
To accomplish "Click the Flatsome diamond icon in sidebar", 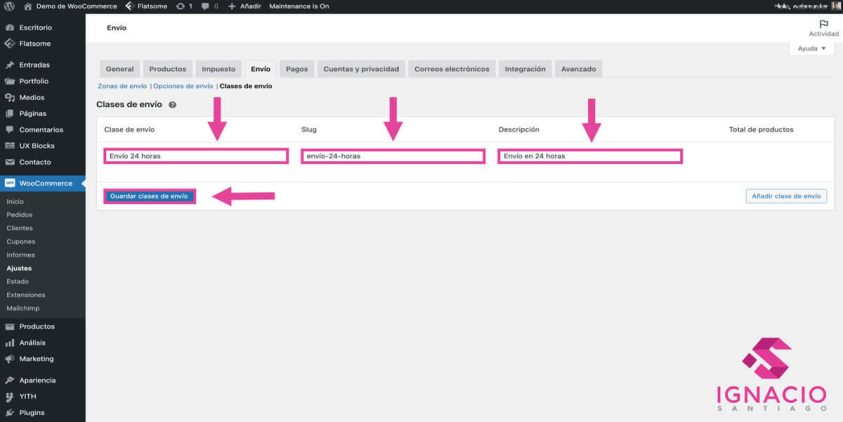I will tap(10, 44).
